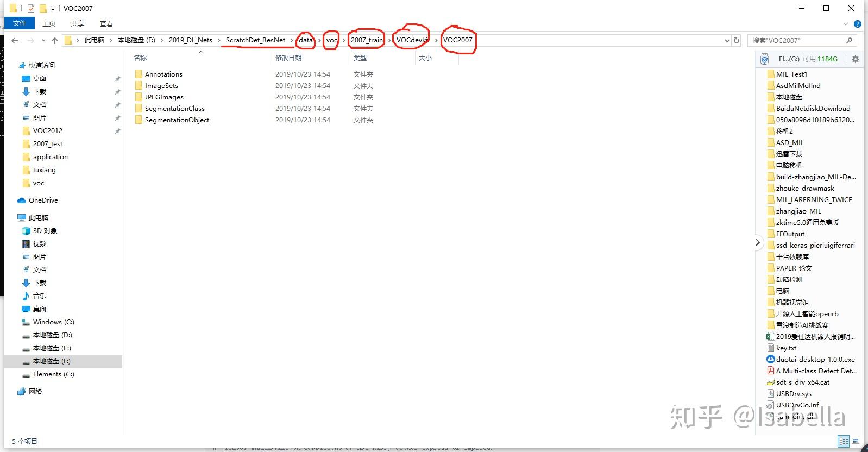Click the pin icon next to VOC2012
The width and height of the screenshot is (868, 452).
117,131
